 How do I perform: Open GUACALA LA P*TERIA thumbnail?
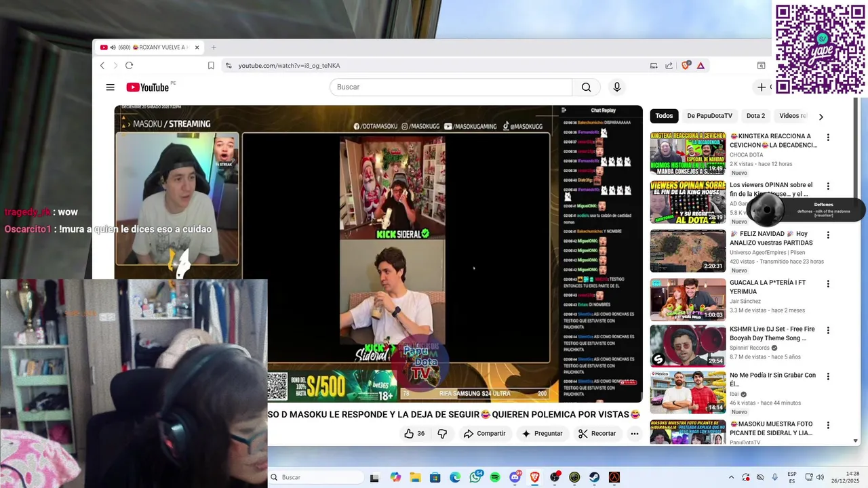coord(688,300)
